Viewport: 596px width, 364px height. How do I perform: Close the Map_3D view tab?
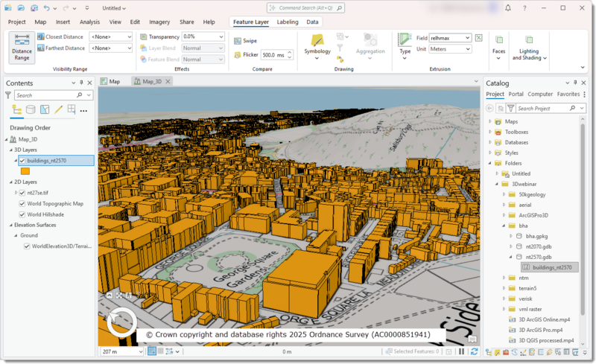(x=168, y=82)
